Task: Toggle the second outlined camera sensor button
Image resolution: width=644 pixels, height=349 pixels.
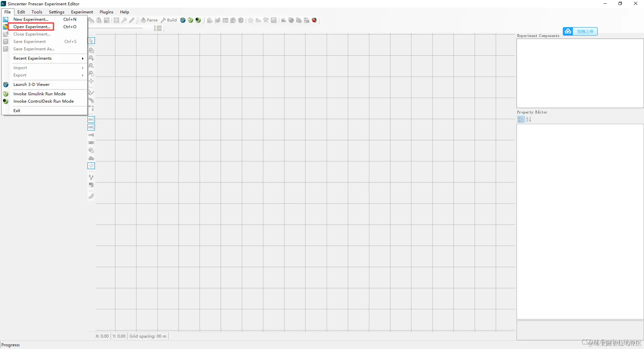Action: (91, 127)
